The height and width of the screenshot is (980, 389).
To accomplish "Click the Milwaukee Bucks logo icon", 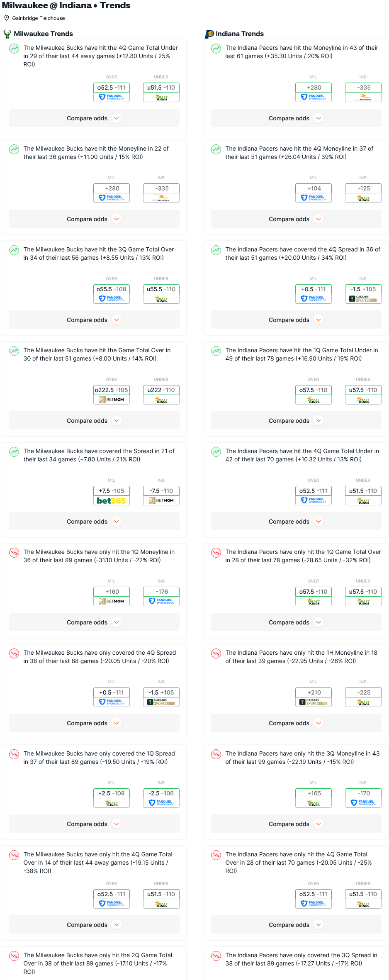I will 7,34.
